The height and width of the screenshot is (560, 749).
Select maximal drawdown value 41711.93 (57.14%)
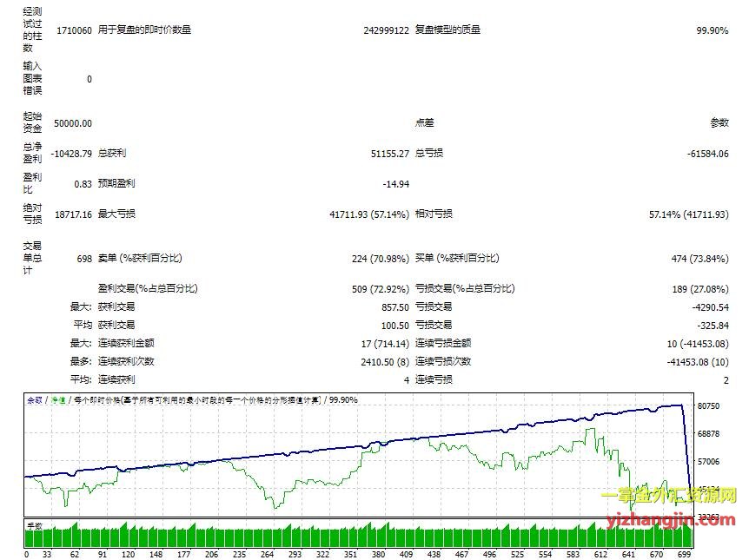pos(369,214)
